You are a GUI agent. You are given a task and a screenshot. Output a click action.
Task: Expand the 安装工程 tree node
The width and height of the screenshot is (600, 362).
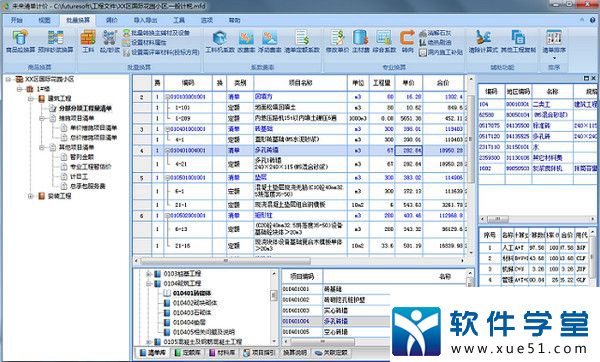point(31,196)
